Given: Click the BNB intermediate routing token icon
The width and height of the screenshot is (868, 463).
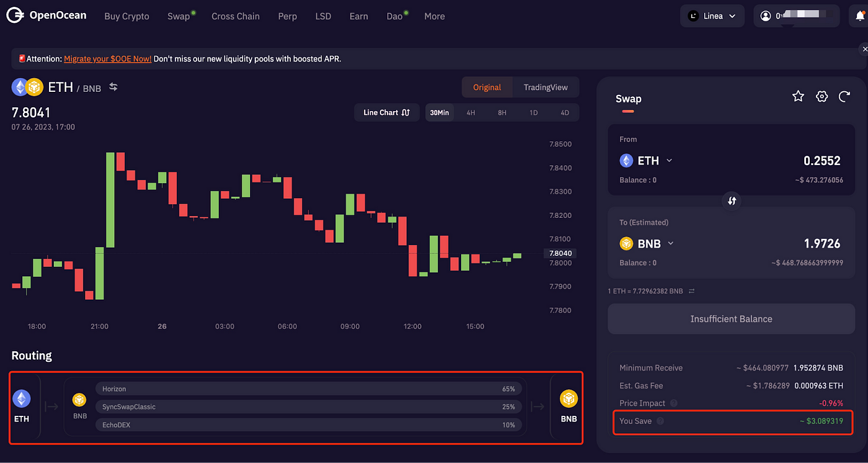Looking at the screenshot, I should [x=79, y=399].
